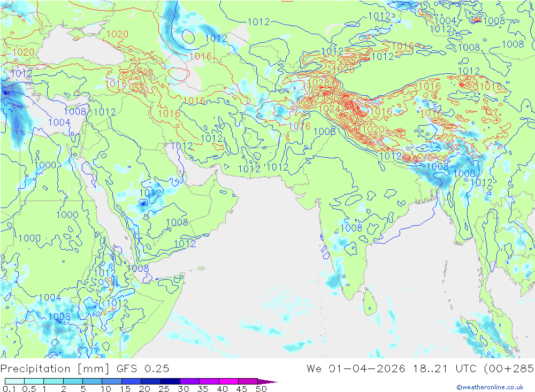Image resolution: width=535 pixels, height=392 pixels.
Task: Click the '1024' red pressure contour label
Action: [x=329, y=109]
